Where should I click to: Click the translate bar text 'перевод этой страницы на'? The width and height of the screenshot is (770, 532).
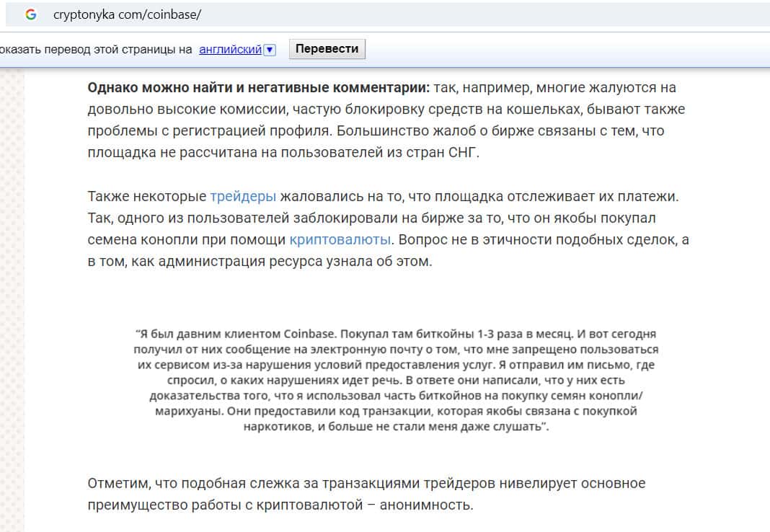pos(118,50)
